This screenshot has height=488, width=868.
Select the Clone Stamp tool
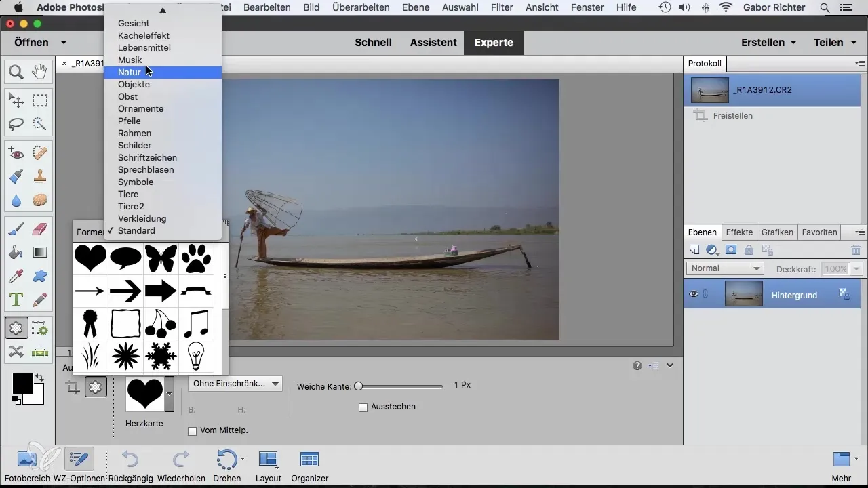40,177
